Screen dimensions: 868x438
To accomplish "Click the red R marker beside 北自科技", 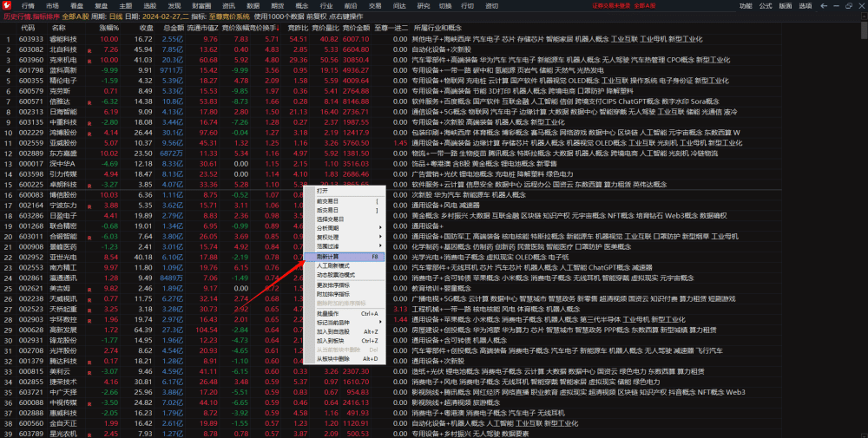I will pos(89,50).
